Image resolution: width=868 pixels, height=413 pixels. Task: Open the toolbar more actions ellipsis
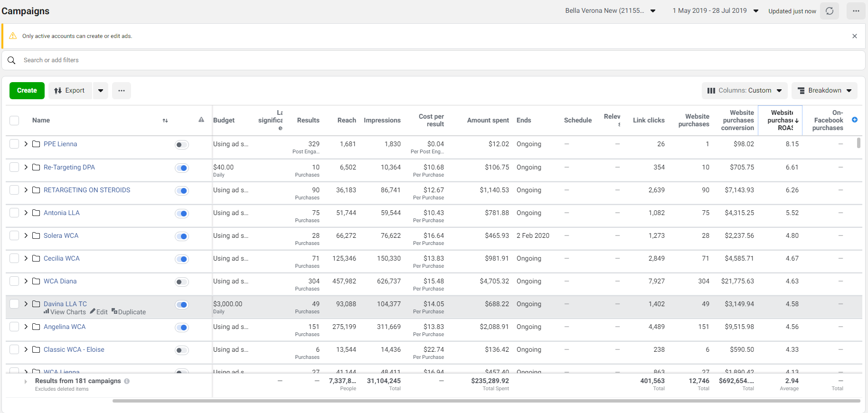pos(122,91)
